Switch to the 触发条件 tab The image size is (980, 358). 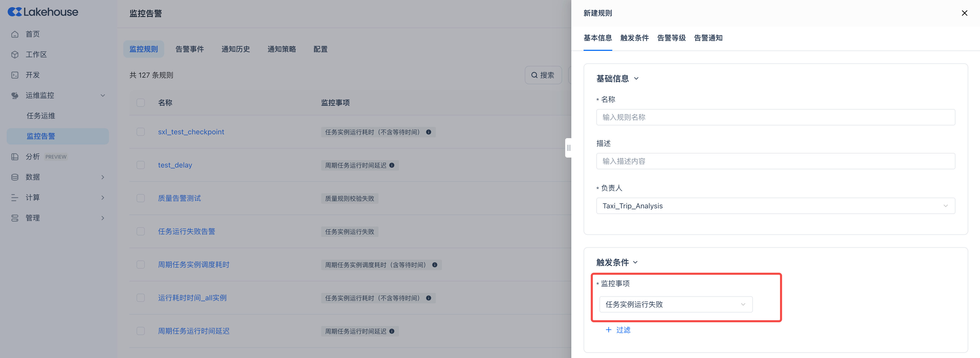point(634,38)
